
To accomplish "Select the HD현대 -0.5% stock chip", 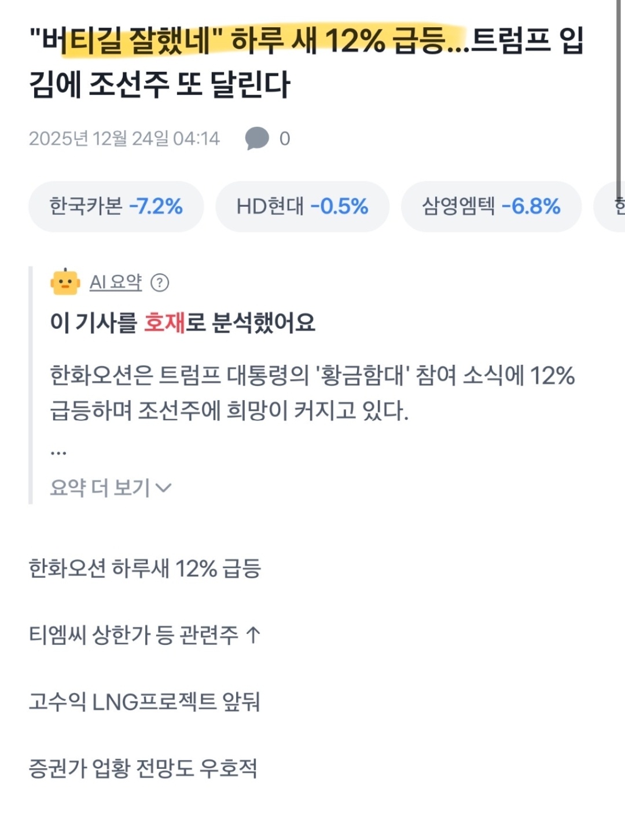I will 302,207.
